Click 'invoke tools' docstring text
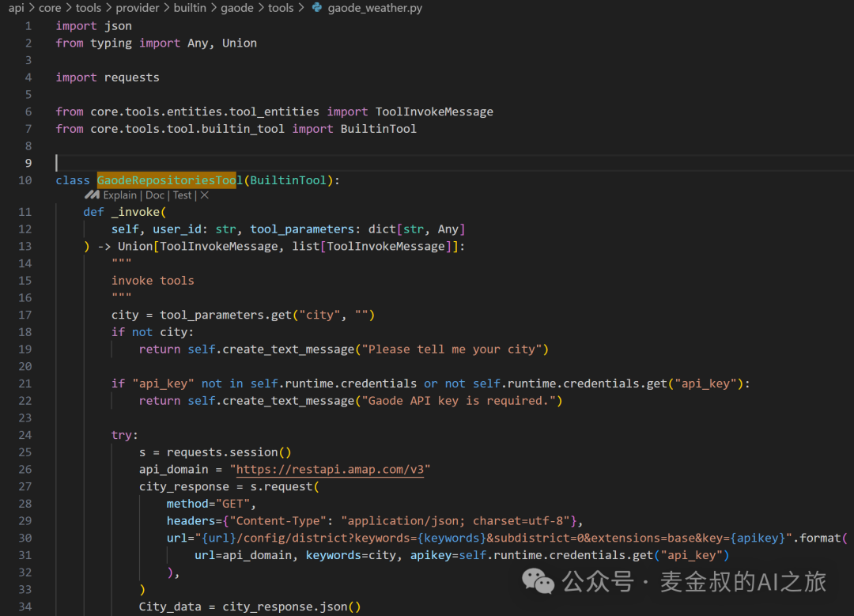Screen dimensions: 854x616 click(x=153, y=280)
